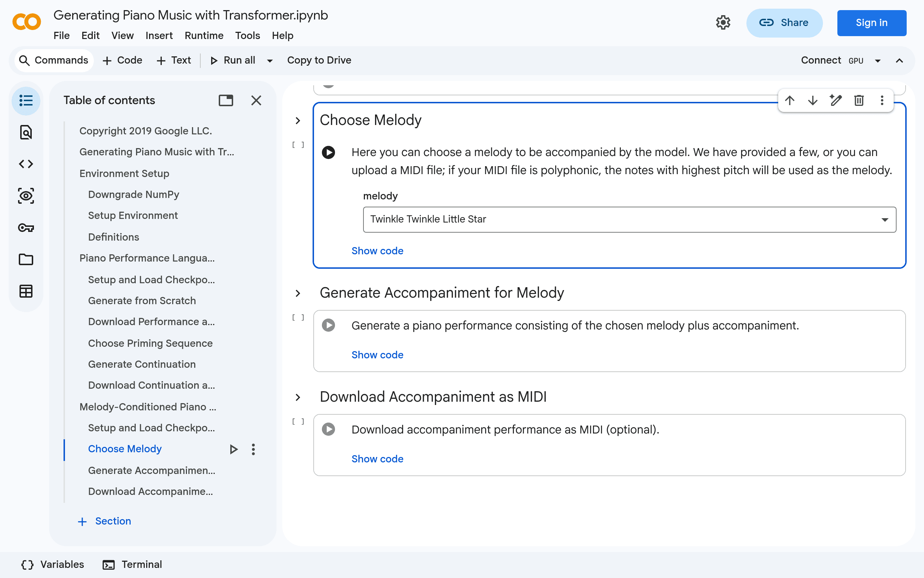Collapse Download Accompaniment as MIDI section
This screenshot has height=578, width=924.
point(298,397)
